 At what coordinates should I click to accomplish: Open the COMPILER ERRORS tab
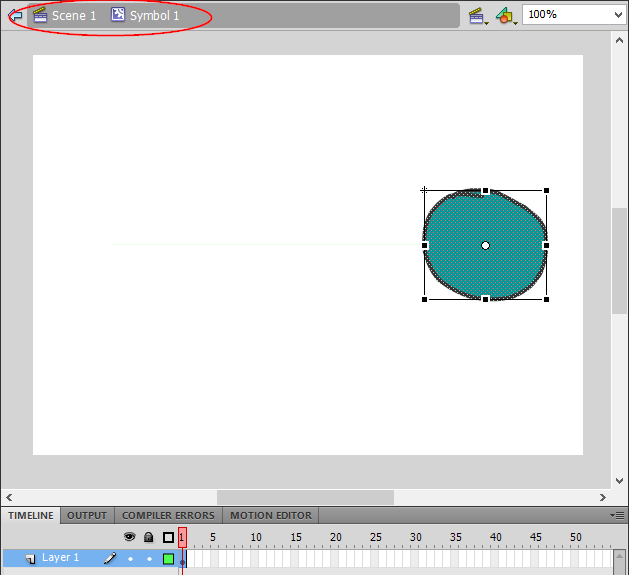click(168, 515)
